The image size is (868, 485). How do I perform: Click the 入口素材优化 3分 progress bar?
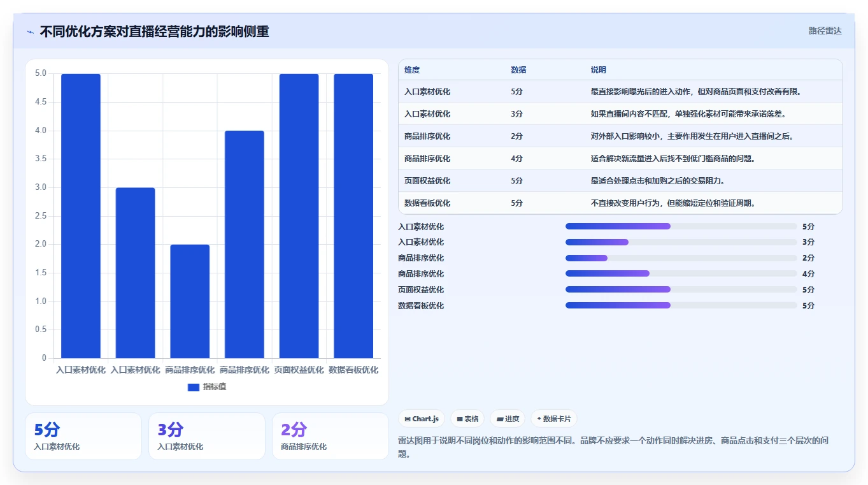point(681,242)
